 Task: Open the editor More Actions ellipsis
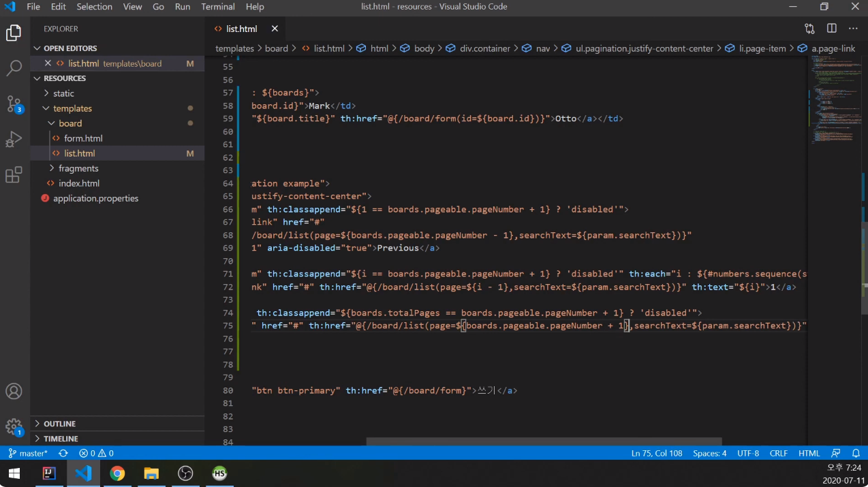coord(853,29)
